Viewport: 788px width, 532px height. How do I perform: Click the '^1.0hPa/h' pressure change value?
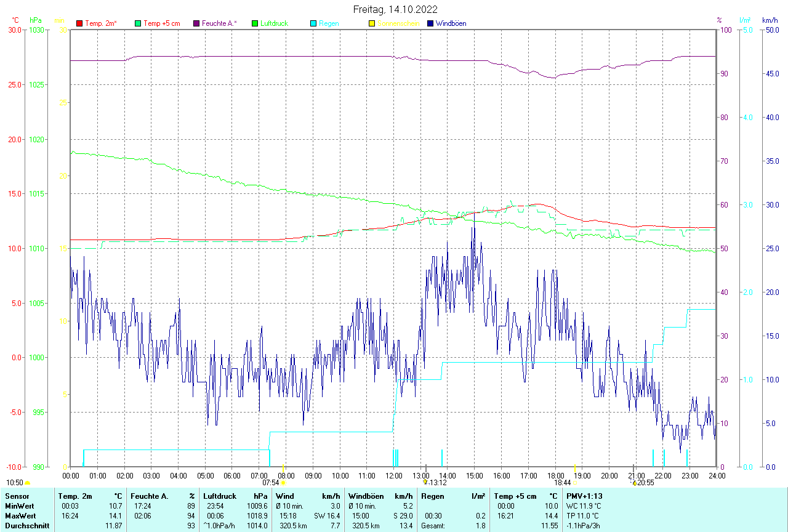pyautogui.click(x=220, y=526)
